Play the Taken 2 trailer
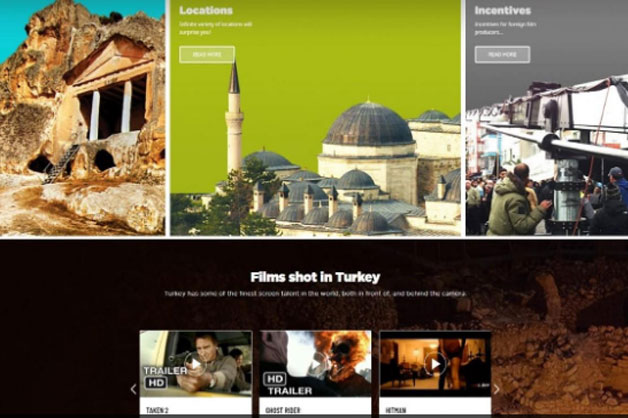The image size is (628, 418). (195, 364)
